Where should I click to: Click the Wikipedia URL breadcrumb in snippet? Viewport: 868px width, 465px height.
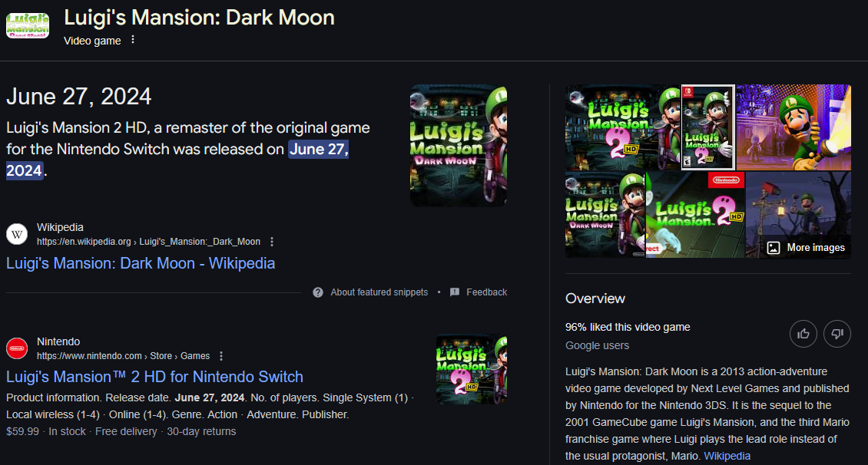coord(148,242)
